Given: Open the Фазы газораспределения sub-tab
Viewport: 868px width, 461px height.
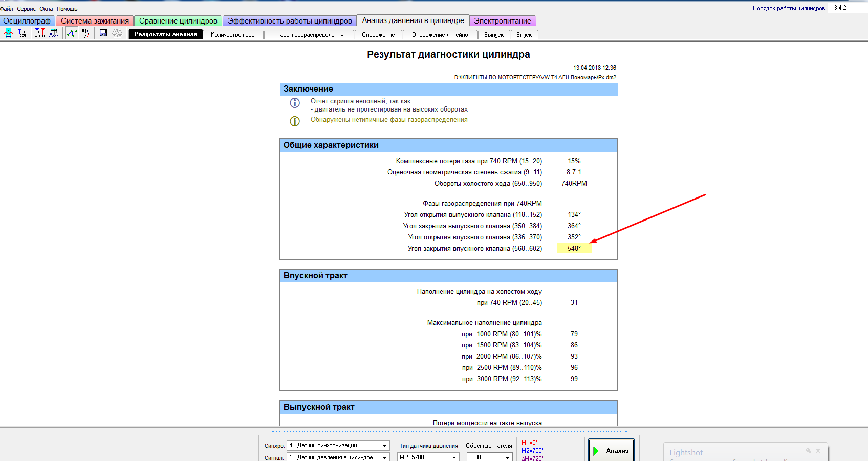Looking at the screenshot, I should pos(309,35).
